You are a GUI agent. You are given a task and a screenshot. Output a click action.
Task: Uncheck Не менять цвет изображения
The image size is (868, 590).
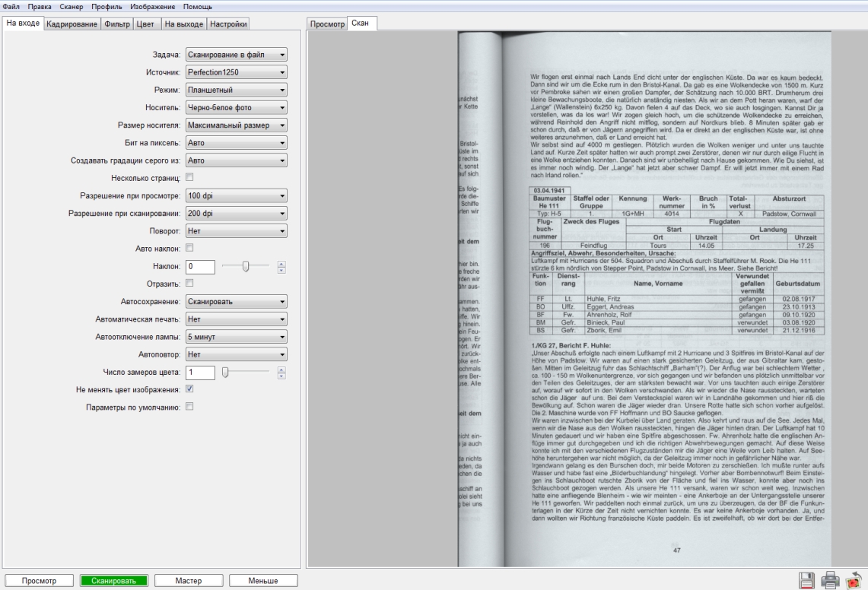click(x=189, y=389)
